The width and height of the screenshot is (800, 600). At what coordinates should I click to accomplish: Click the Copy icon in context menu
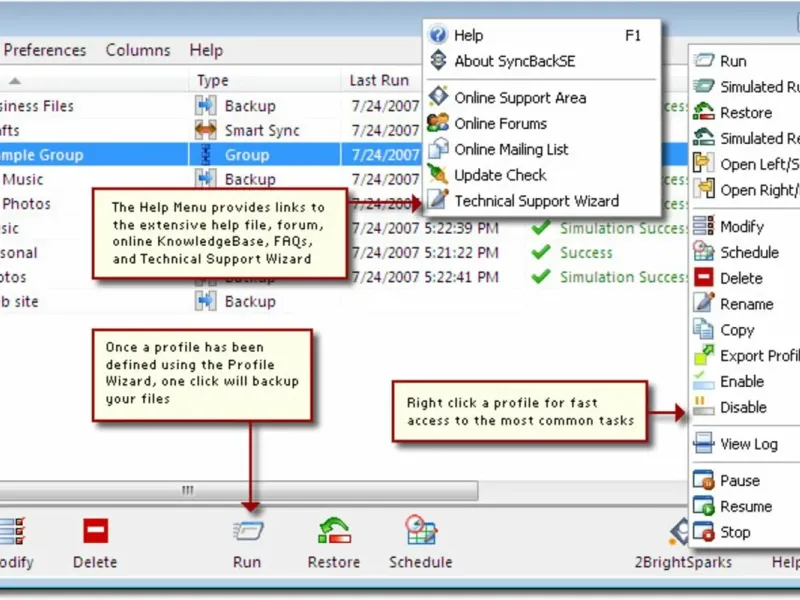704,329
